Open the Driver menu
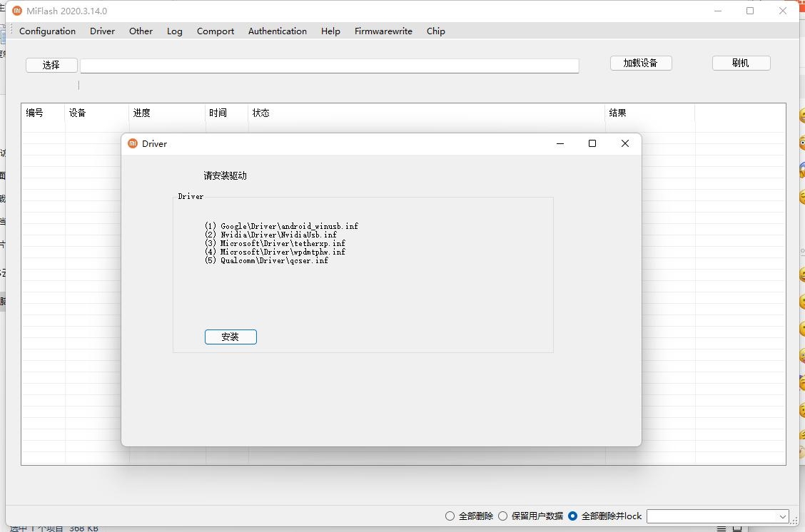805x532 pixels. pyautogui.click(x=102, y=31)
